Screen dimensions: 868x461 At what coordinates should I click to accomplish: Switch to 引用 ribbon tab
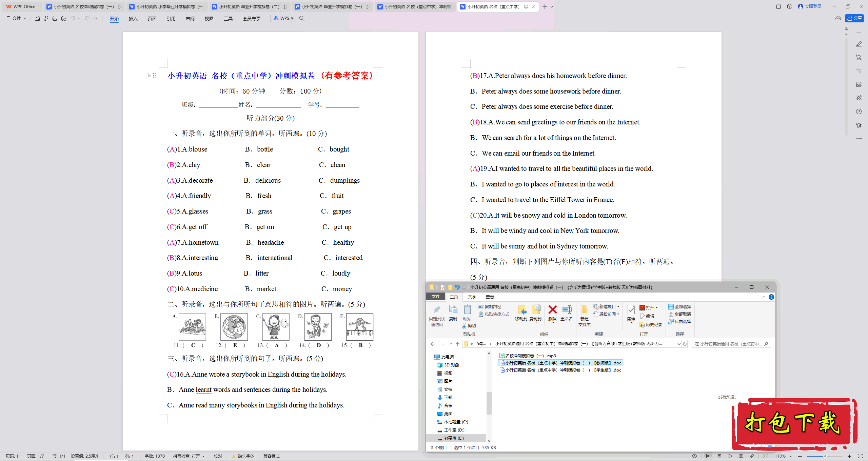coord(171,18)
